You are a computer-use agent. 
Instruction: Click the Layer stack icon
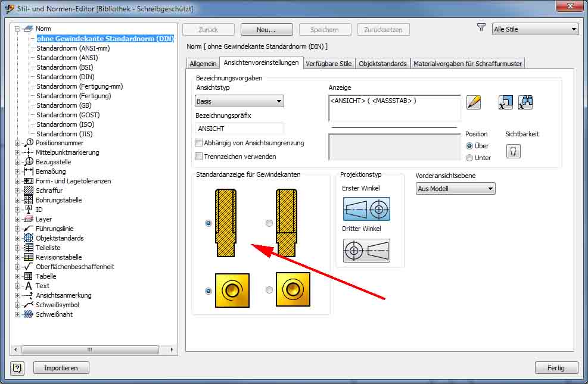[29, 219]
